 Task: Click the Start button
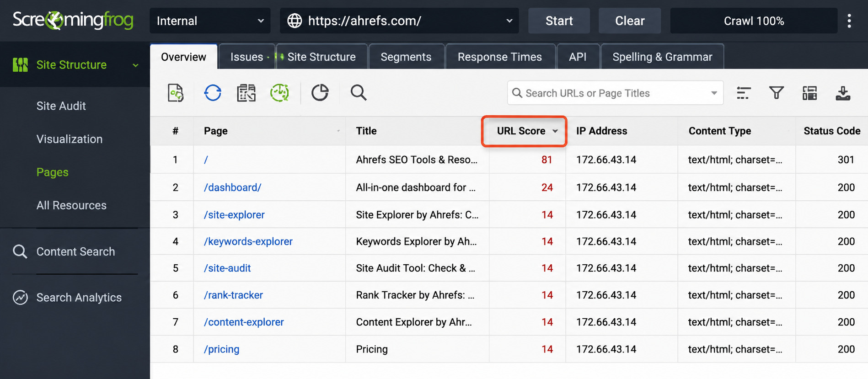coord(559,21)
